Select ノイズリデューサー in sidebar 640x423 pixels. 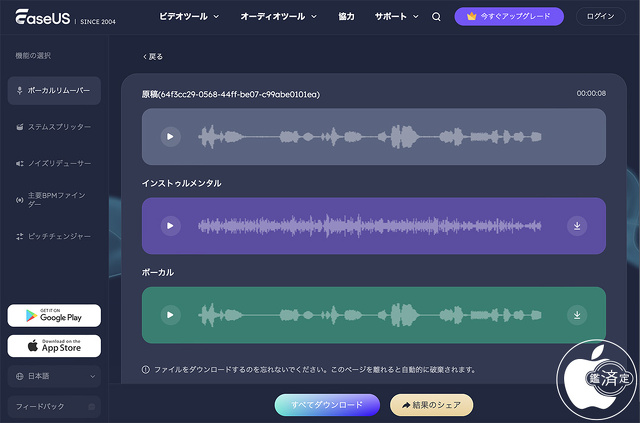54,163
